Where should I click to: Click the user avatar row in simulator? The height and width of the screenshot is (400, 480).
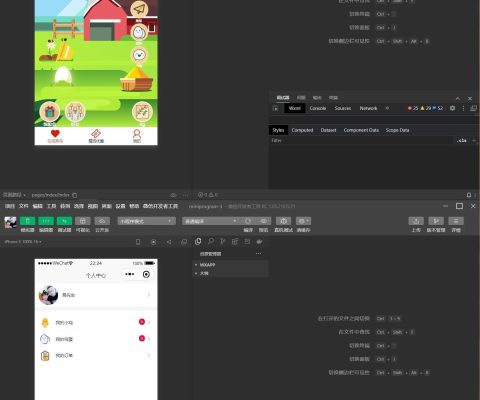96,295
